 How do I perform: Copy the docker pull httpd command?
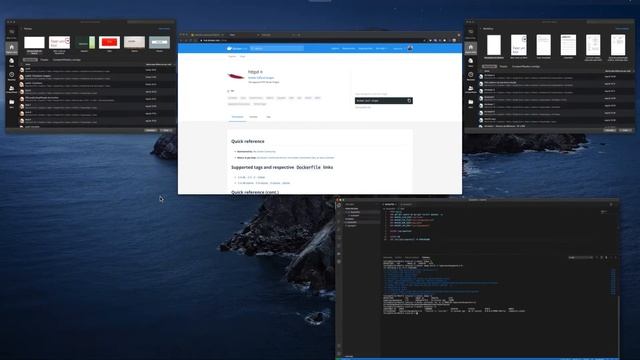click(x=409, y=100)
